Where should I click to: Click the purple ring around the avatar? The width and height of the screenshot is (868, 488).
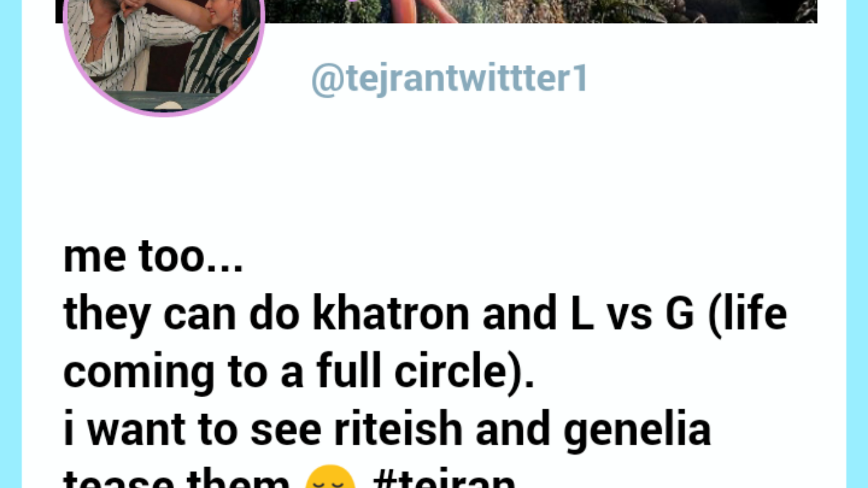click(x=163, y=114)
